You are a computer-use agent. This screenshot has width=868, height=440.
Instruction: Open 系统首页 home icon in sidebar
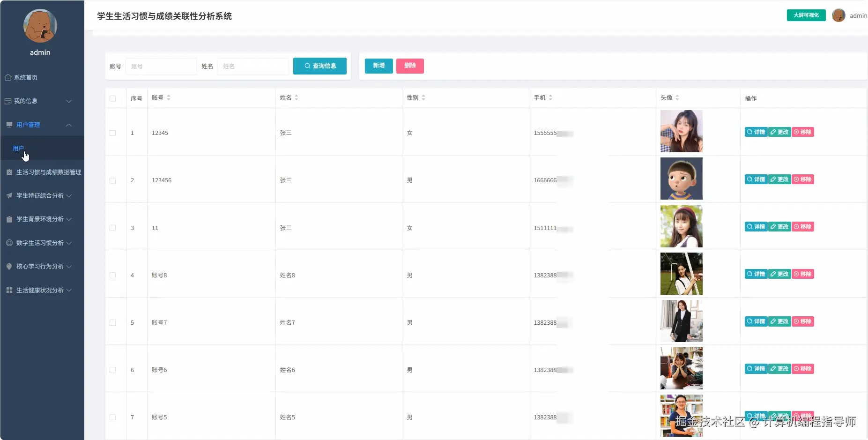pyautogui.click(x=8, y=77)
